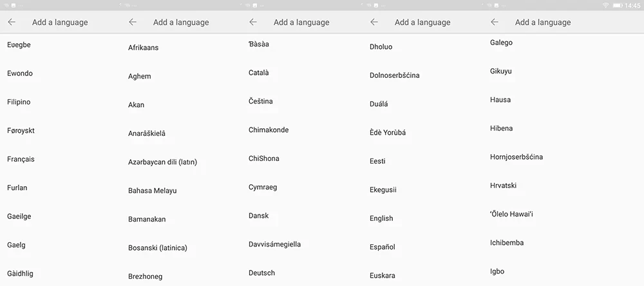
Task: Add Français language
Action: tap(21, 159)
